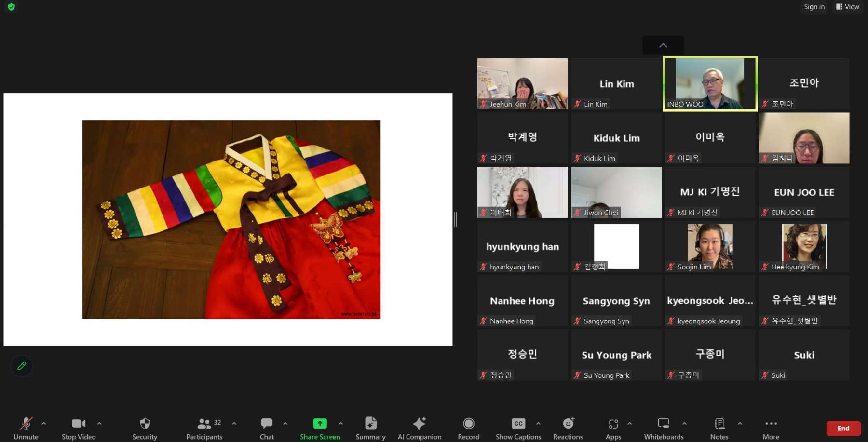The width and height of the screenshot is (868, 442).
Task: Open the More options menu
Action: pyautogui.click(x=771, y=428)
